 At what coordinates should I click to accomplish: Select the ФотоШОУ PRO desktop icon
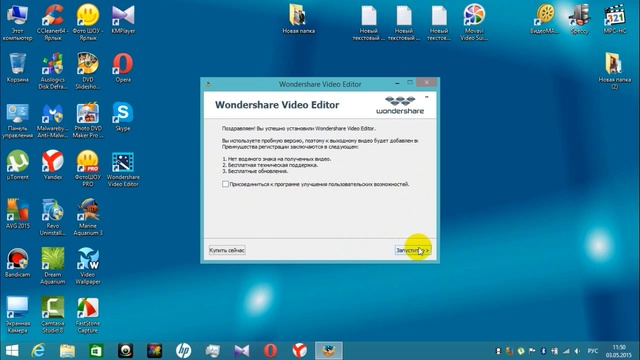pos(88,169)
